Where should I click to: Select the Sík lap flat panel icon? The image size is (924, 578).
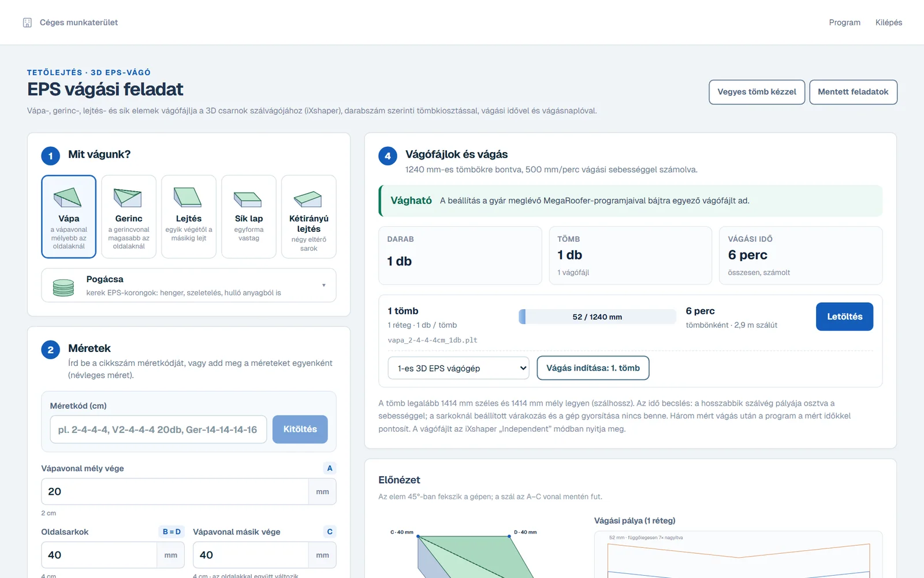[248, 199]
